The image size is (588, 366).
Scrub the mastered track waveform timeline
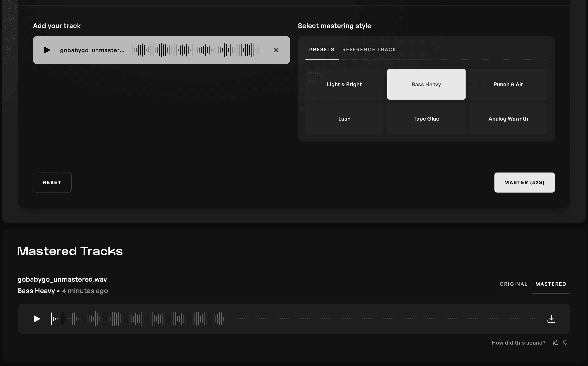293,318
